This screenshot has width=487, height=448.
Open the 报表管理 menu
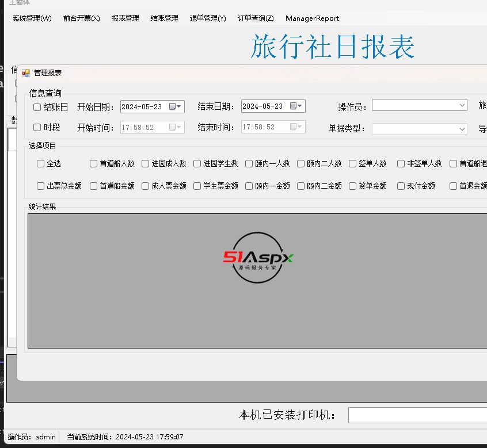click(x=125, y=18)
